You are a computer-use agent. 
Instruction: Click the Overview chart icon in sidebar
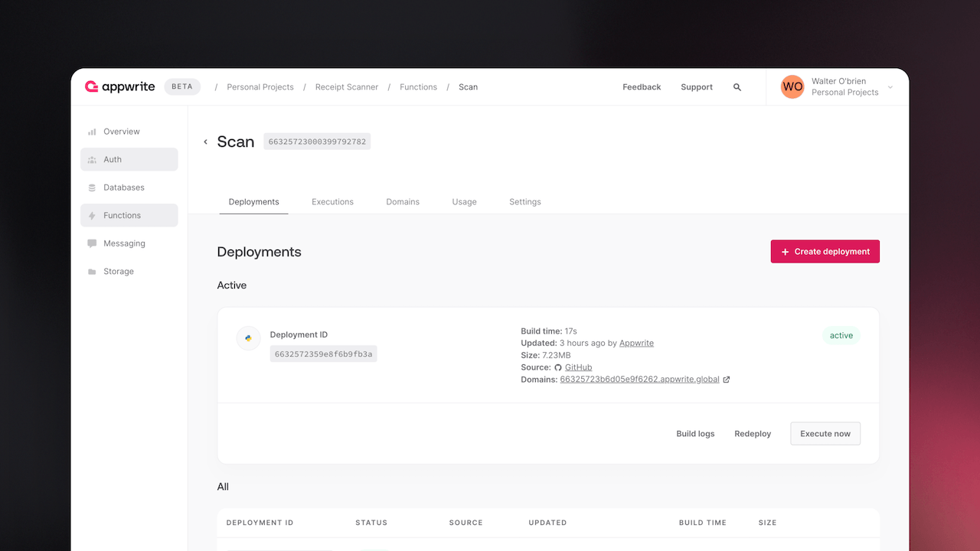click(92, 132)
